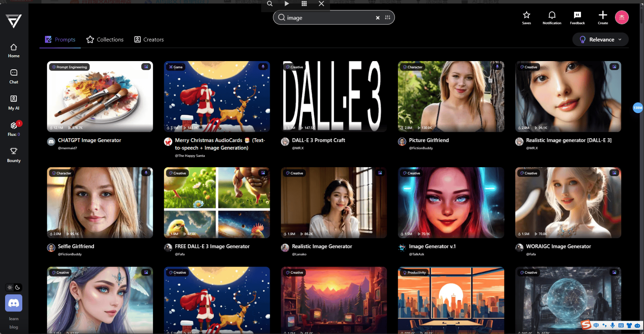Expand the Relevance sort dropdown
The image size is (644, 334).
600,40
